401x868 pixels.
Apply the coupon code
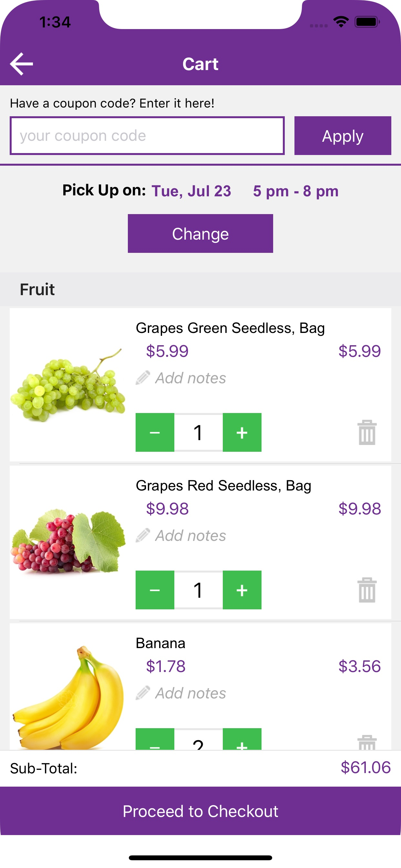point(343,136)
